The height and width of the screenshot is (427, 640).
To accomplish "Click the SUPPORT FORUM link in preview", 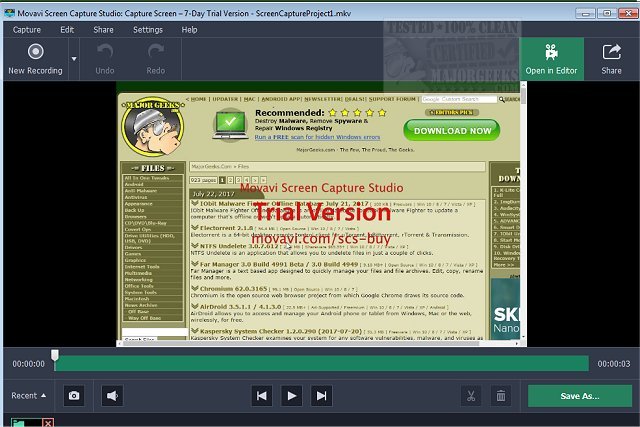I will (392, 99).
